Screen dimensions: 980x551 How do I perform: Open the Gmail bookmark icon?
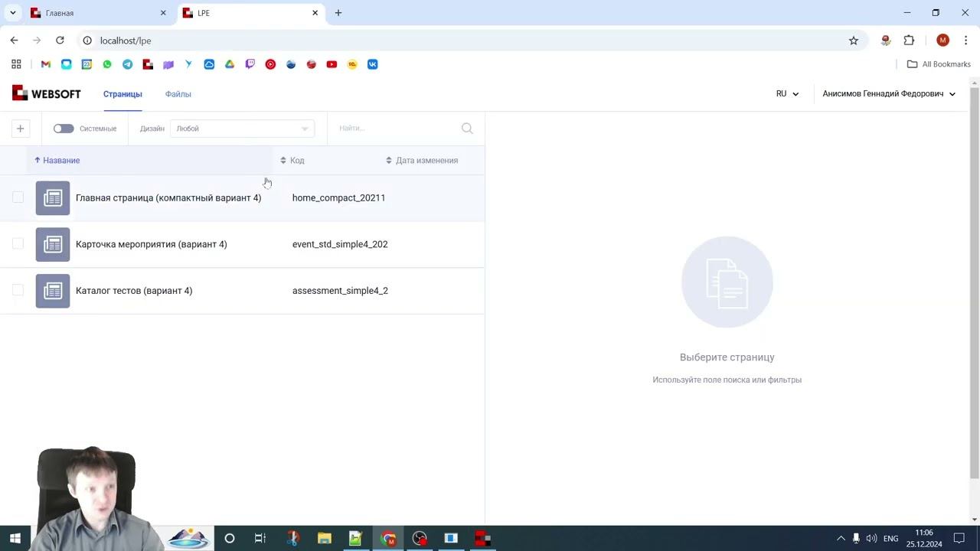(x=46, y=64)
